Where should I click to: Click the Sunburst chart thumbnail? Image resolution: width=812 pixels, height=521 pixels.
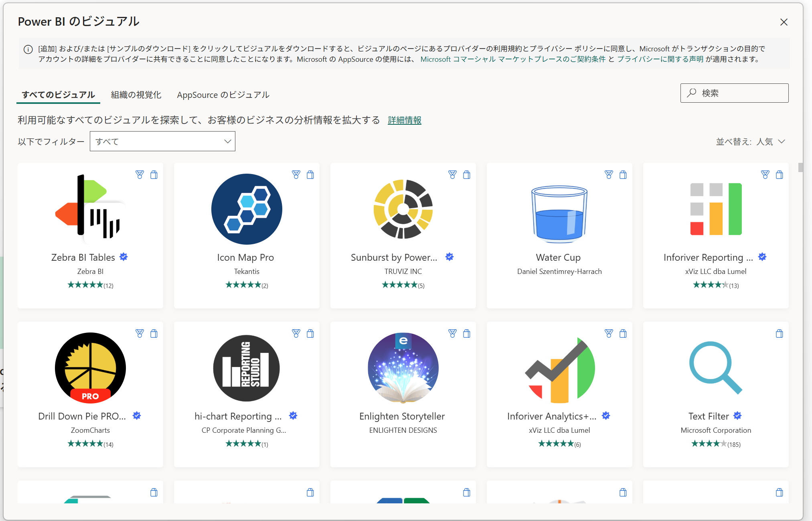tap(403, 209)
